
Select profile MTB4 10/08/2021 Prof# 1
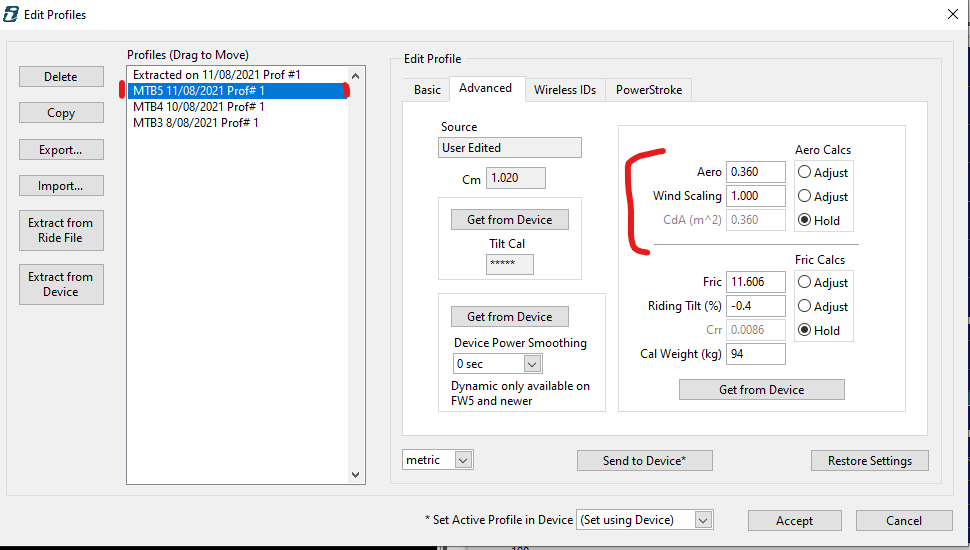point(238,107)
